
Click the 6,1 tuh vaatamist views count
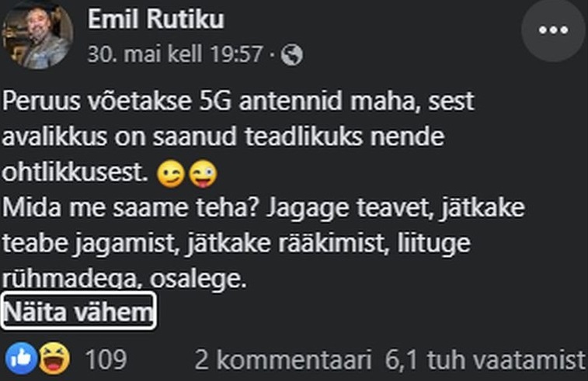tap(485, 359)
